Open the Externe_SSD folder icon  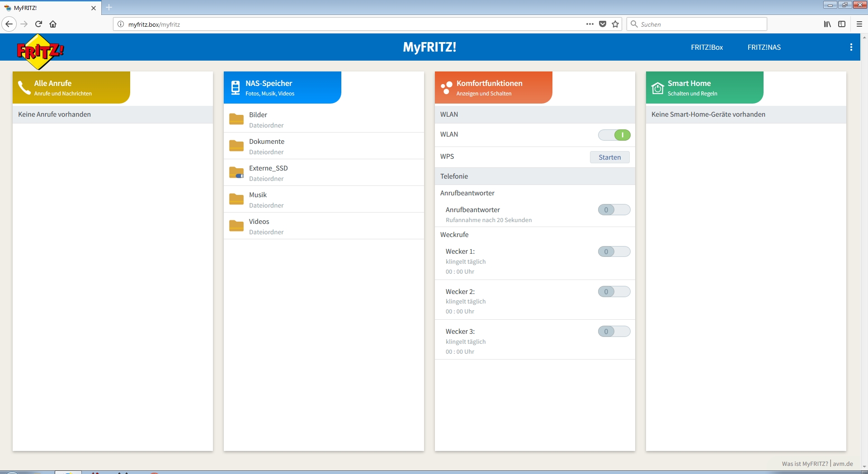tap(236, 173)
